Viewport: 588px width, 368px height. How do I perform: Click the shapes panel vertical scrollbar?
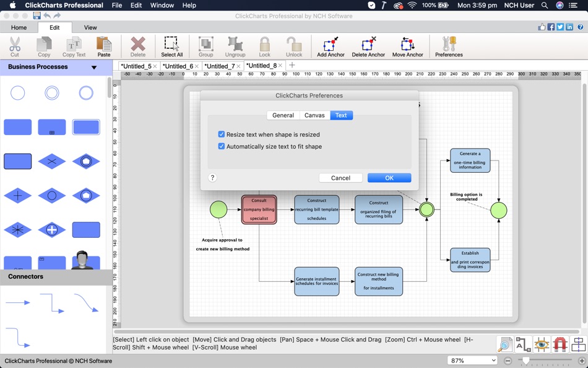tap(110, 87)
